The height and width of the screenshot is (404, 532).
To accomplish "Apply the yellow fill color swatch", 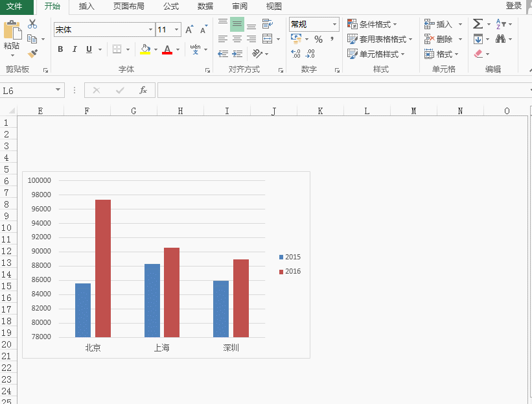I will (x=145, y=50).
